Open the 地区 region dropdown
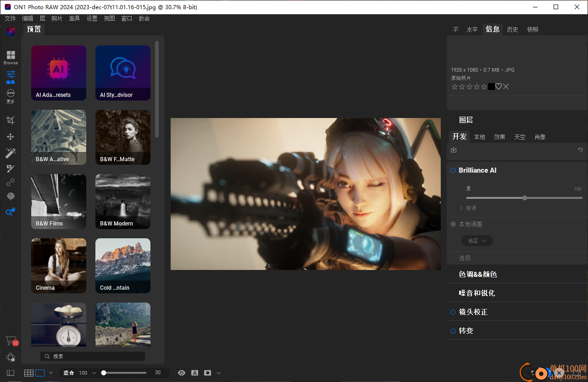This screenshot has width=588, height=382. point(477,241)
